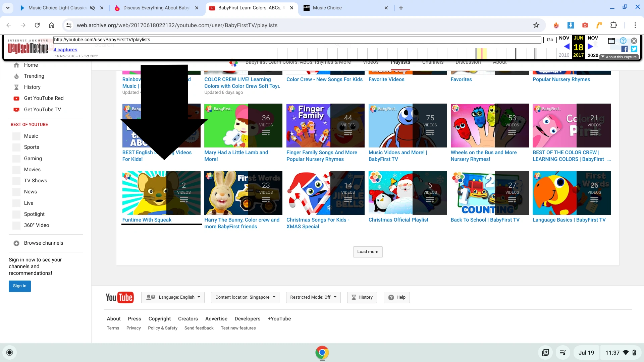Open Trending in the YouTube sidebar
The image size is (644, 362).
[34, 76]
